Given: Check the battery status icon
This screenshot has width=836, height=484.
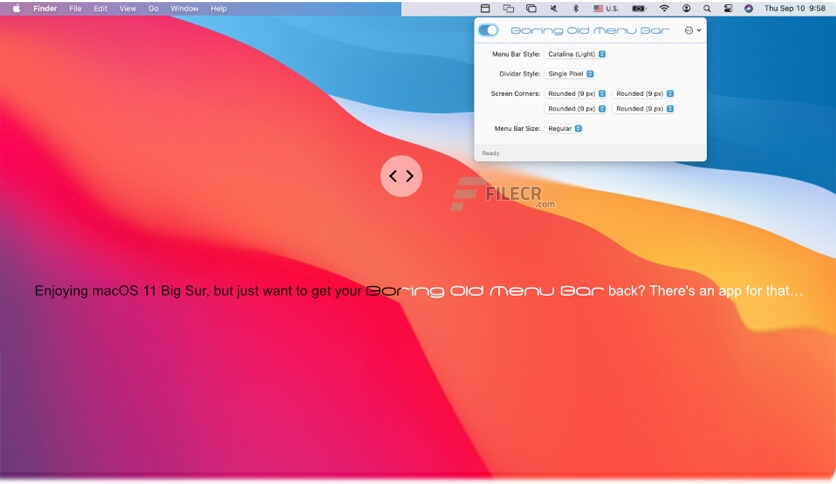Looking at the screenshot, I should pos(639,9).
